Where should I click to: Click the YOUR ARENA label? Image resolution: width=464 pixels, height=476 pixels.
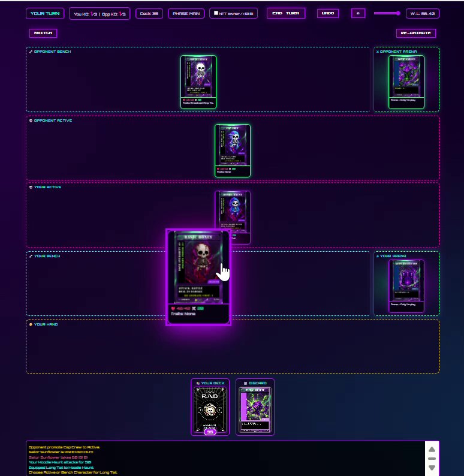(393, 256)
